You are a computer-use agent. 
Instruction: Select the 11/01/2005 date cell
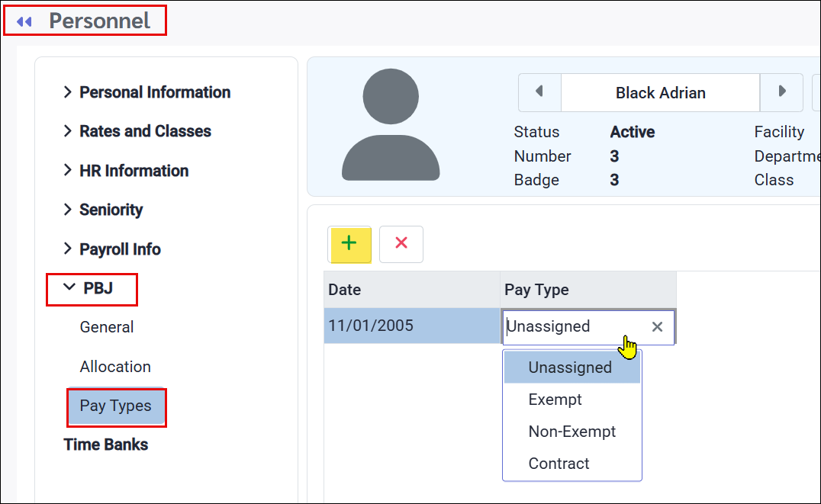point(411,326)
